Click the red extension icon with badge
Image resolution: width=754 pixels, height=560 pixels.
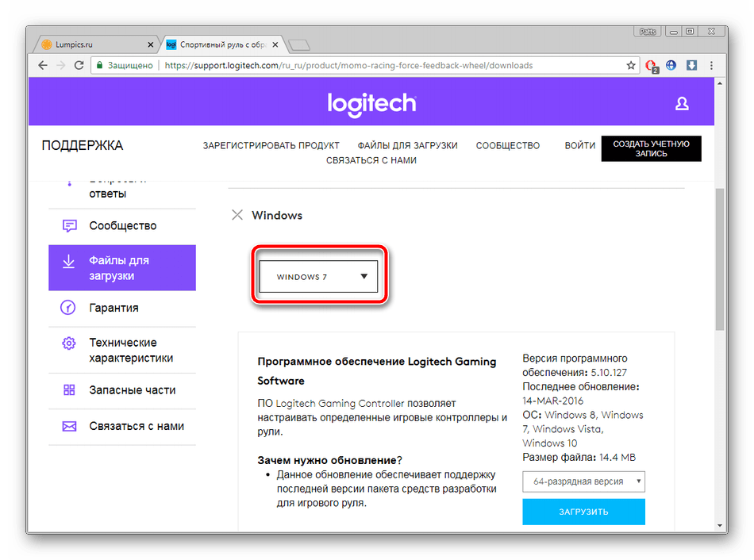click(x=652, y=66)
